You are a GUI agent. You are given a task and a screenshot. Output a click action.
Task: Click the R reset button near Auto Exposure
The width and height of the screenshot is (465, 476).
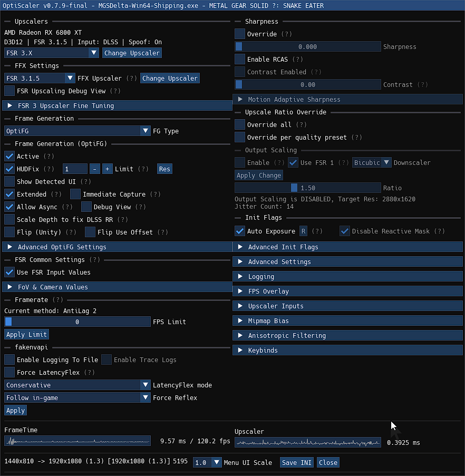pyautogui.click(x=303, y=231)
